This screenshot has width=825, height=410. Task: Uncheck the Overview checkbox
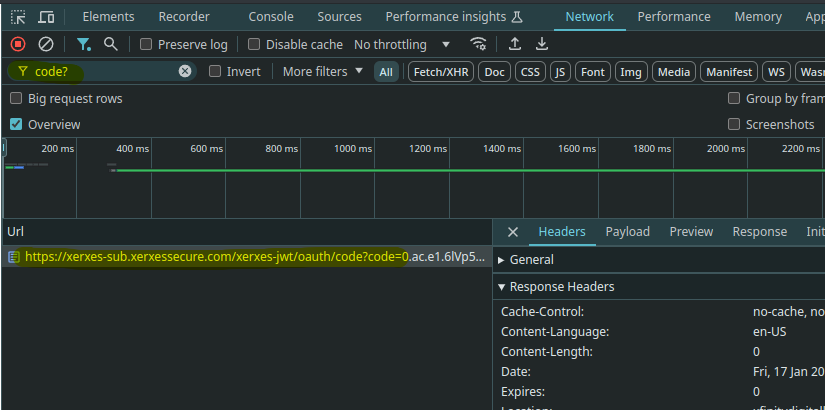click(16, 125)
